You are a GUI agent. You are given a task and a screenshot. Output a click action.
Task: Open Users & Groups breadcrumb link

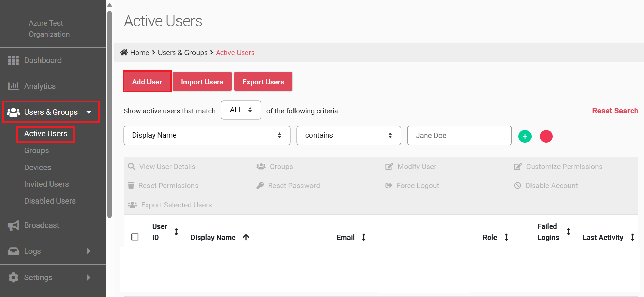tap(183, 53)
